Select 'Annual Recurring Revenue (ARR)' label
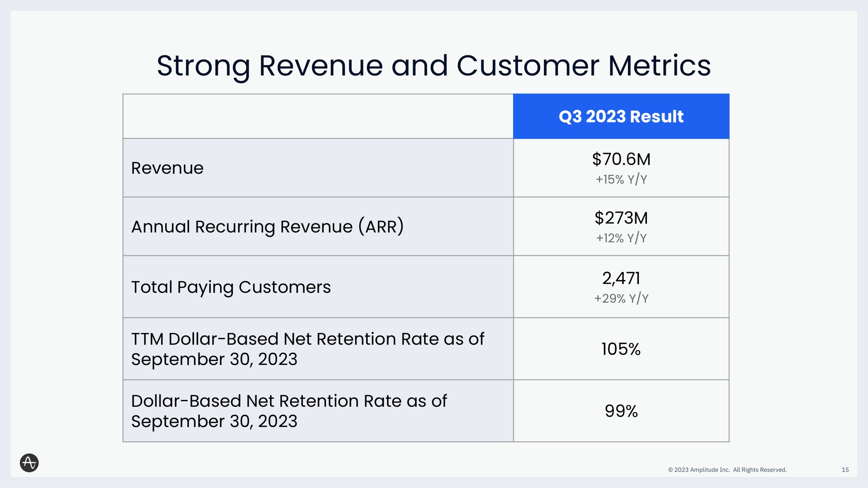The height and width of the screenshot is (488, 868). (x=267, y=226)
